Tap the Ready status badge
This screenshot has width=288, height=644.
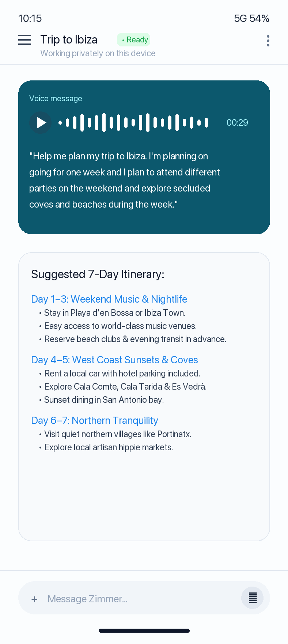click(x=134, y=39)
